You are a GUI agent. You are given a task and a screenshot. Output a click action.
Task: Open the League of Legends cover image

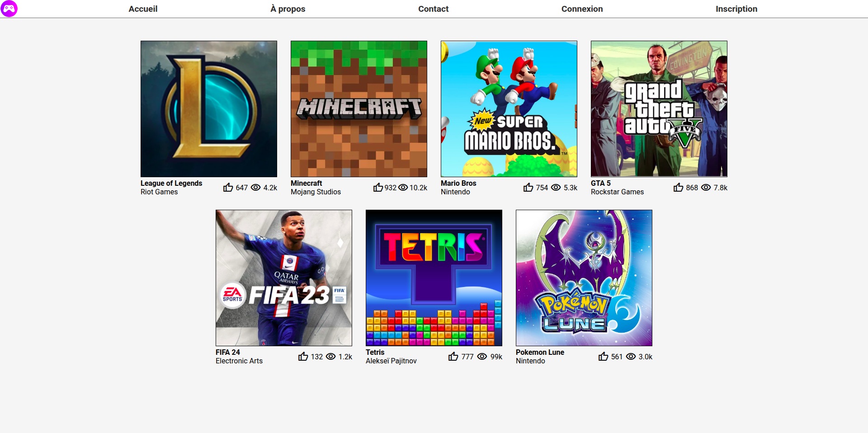tap(209, 109)
